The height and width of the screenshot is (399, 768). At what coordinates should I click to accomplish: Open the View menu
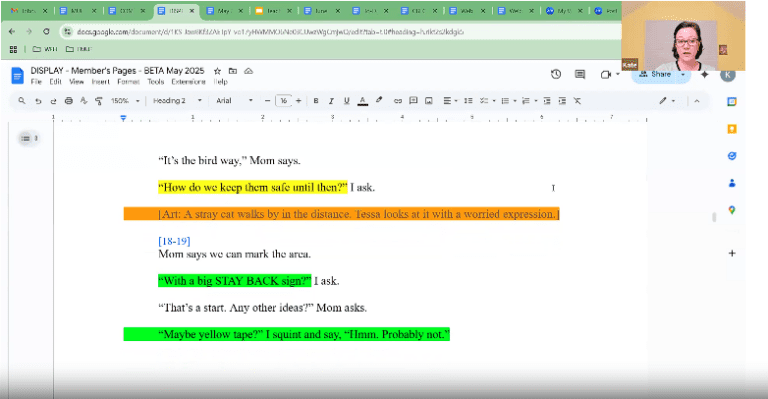(x=76, y=82)
